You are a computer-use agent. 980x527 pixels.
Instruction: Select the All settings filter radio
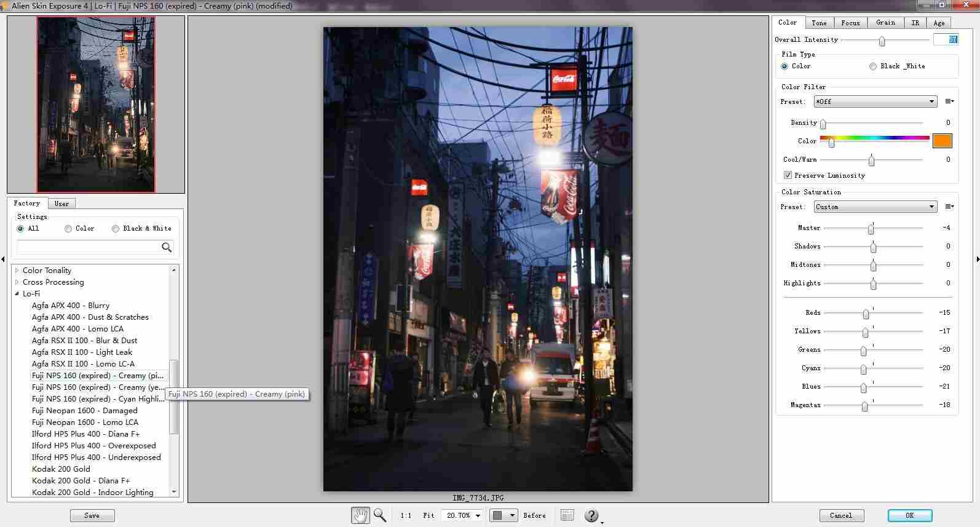click(x=21, y=229)
